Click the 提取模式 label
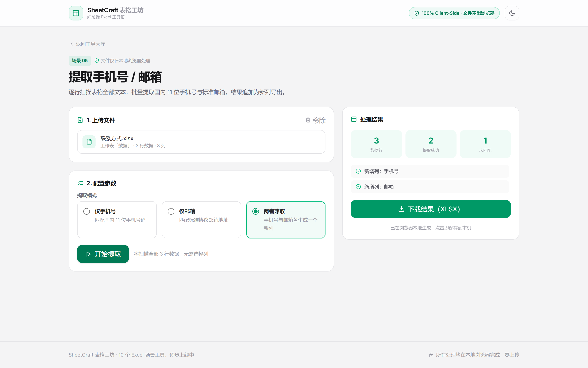This screenshot has height=368, width=588. pos(87,195)
